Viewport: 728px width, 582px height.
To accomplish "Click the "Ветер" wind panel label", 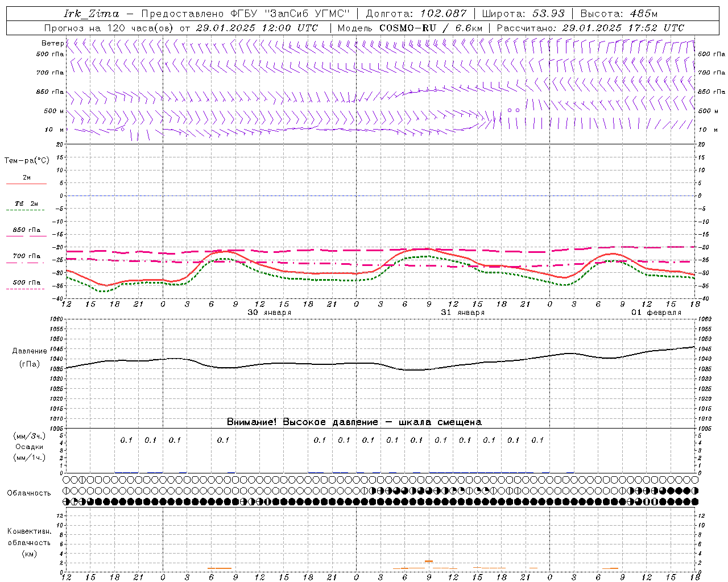I will 53,43.
